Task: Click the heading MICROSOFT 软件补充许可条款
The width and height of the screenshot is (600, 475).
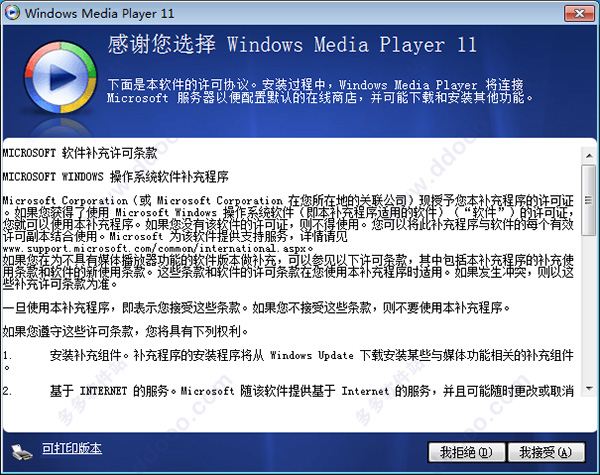Action: [x=80, y=153]
